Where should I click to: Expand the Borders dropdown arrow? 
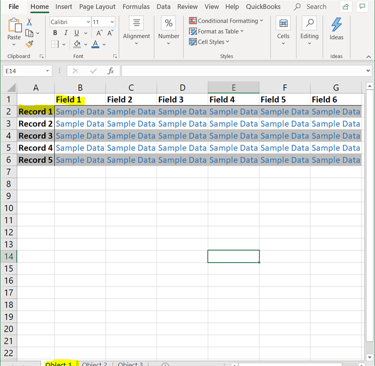click(64, 44)
